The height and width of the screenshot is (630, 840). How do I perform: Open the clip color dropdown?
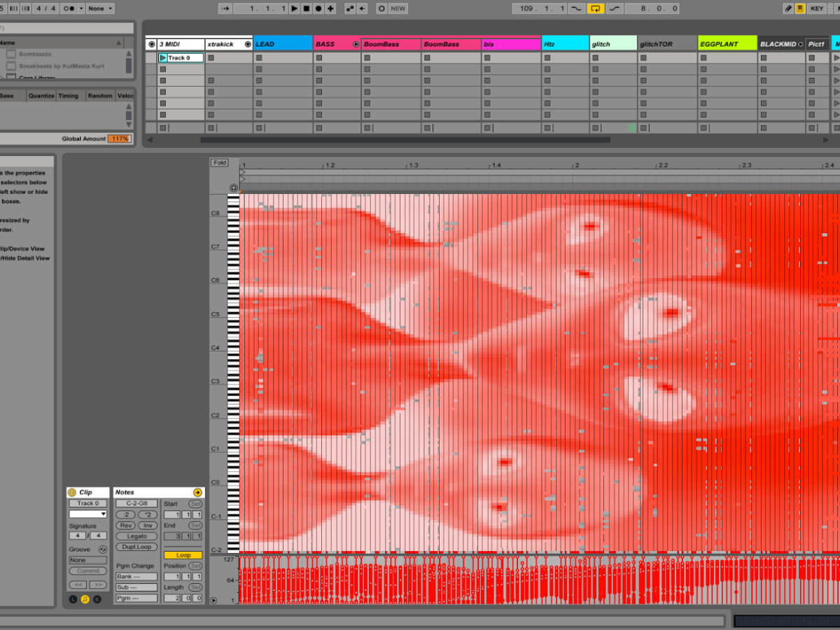pyautogui.click(x=87, y=514)
